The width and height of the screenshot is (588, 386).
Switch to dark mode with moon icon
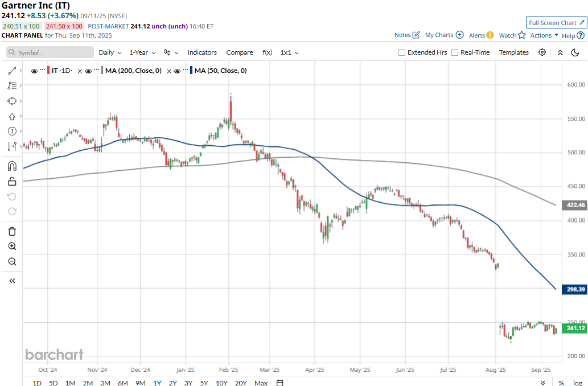click(575, 52)
